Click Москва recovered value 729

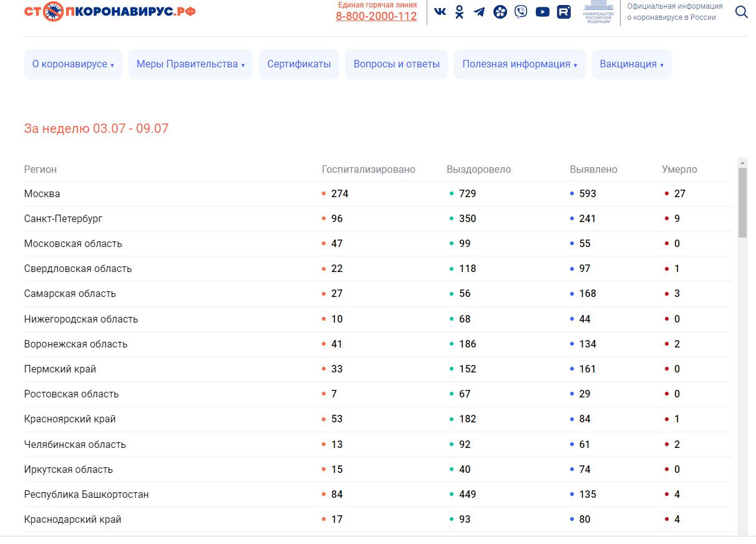tap(468, 194)
